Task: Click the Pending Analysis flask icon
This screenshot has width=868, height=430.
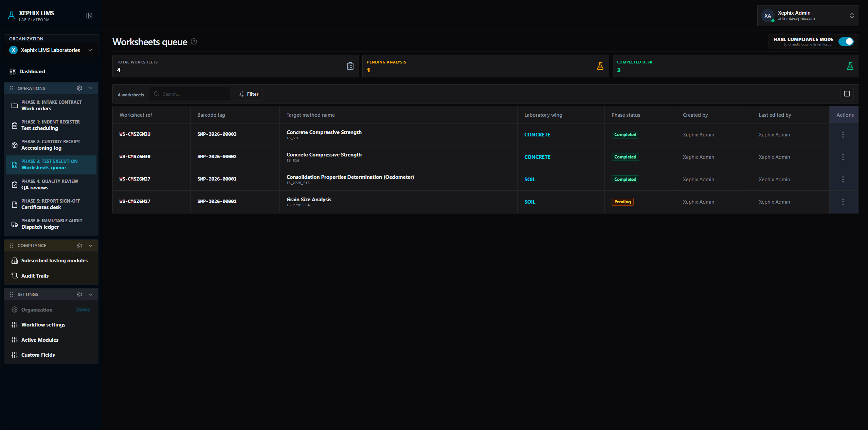Action: click(x=600, y=66)
